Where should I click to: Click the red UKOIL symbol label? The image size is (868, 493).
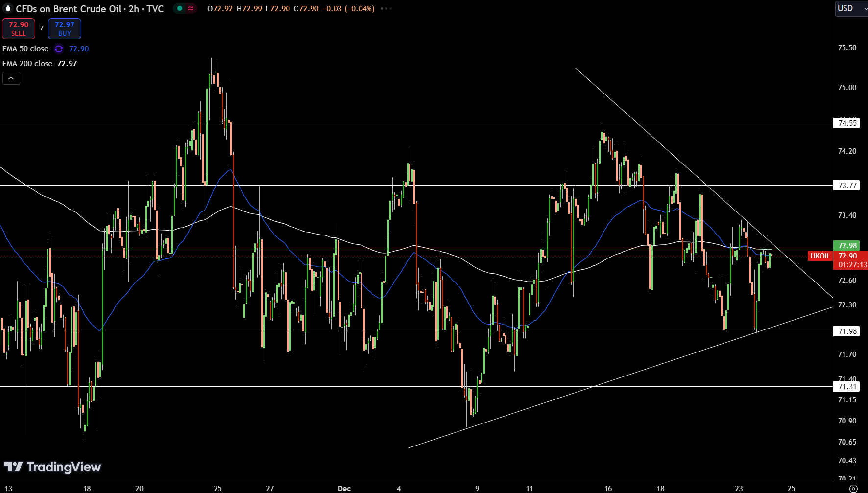820,256
